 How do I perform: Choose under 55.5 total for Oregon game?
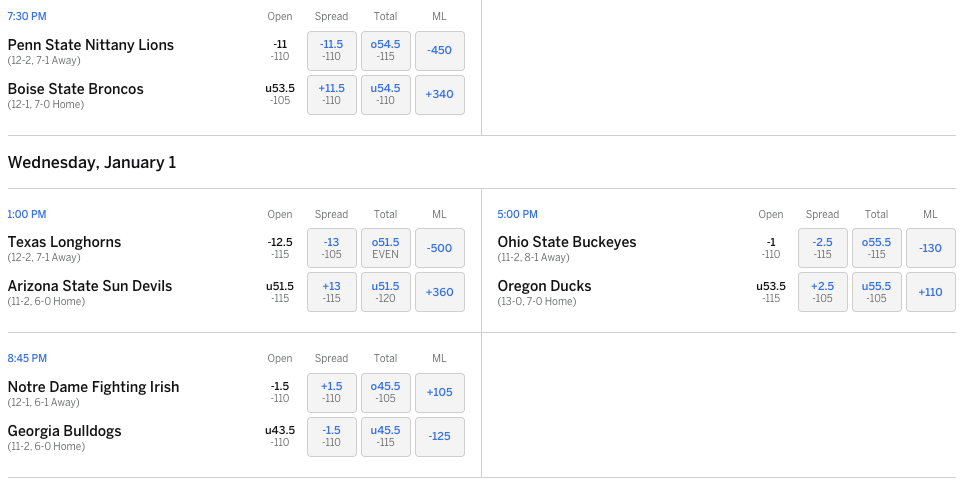coord(876,292)
